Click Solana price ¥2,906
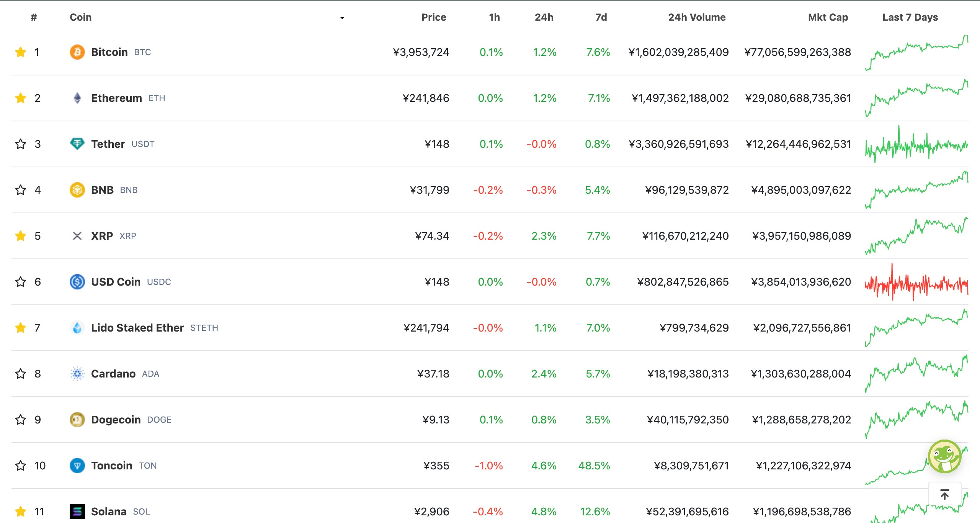980x523 pixels. [432, 512]
